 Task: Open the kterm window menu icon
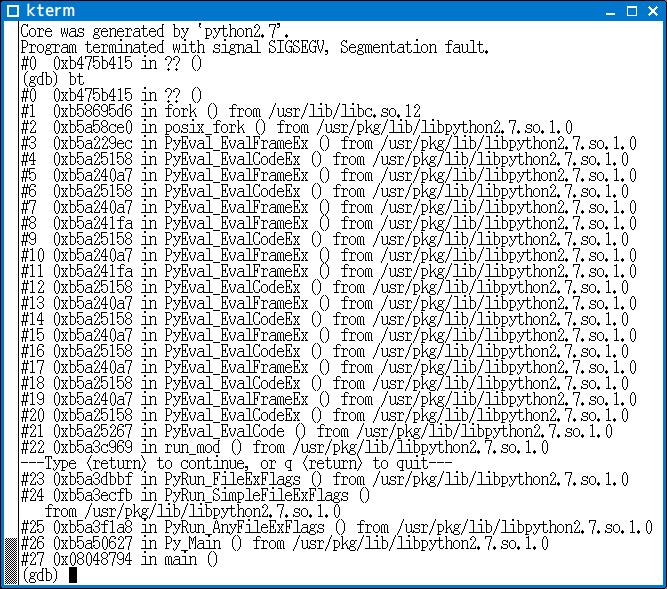(x=12, y=11)
